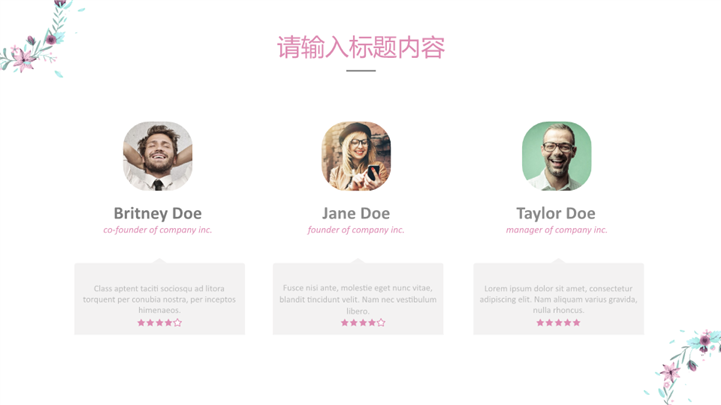Click Taylor Doe's portrait image
Image resolution: width=721 pixels, height=405 pixels.
pos(556,156)
